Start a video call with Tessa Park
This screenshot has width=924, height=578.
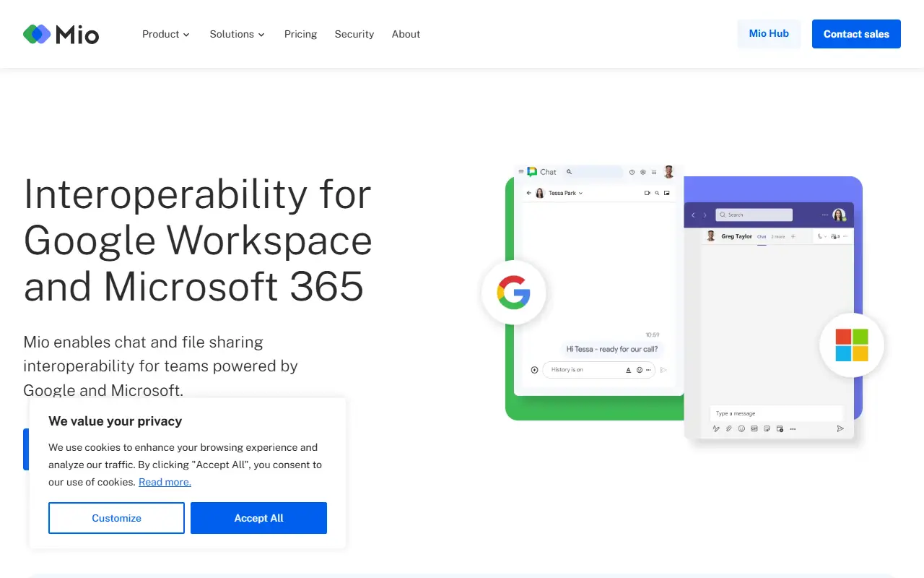click(647, 193)
